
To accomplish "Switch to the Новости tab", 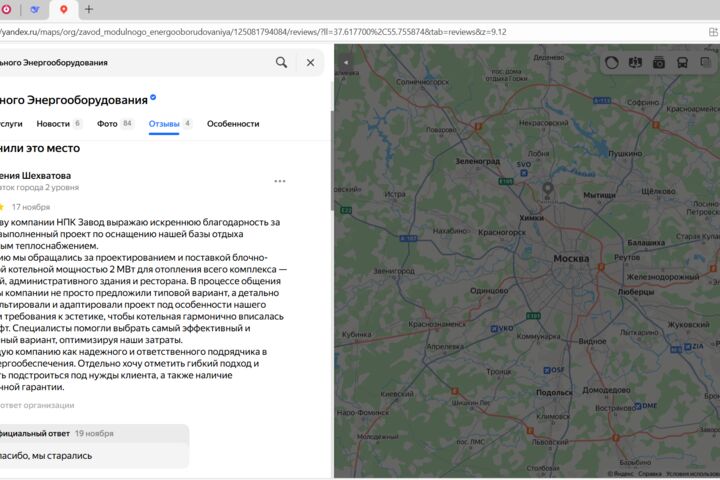I will click(x=53, y=124).
